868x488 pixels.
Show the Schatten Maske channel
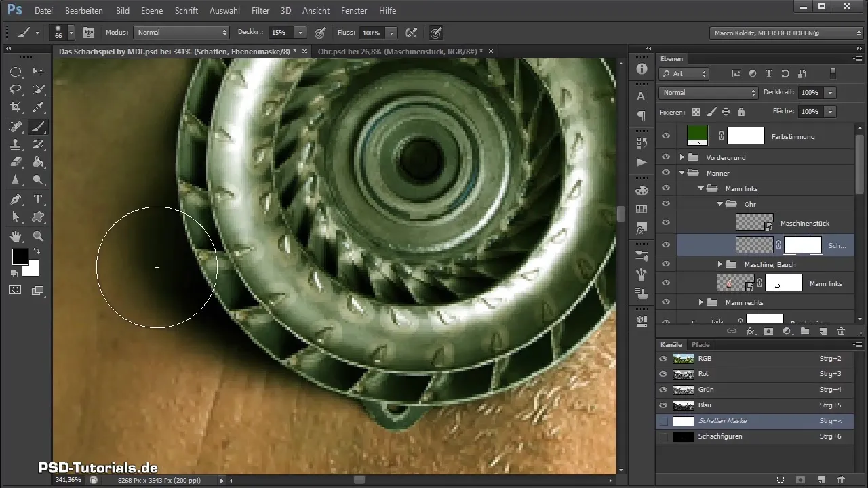coord(664,421)
